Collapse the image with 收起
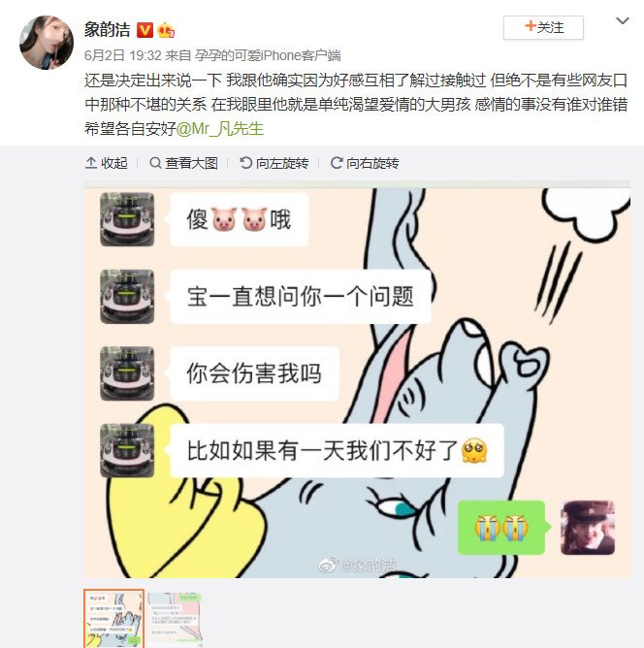 pyautogui.click(x=106, y=163)
